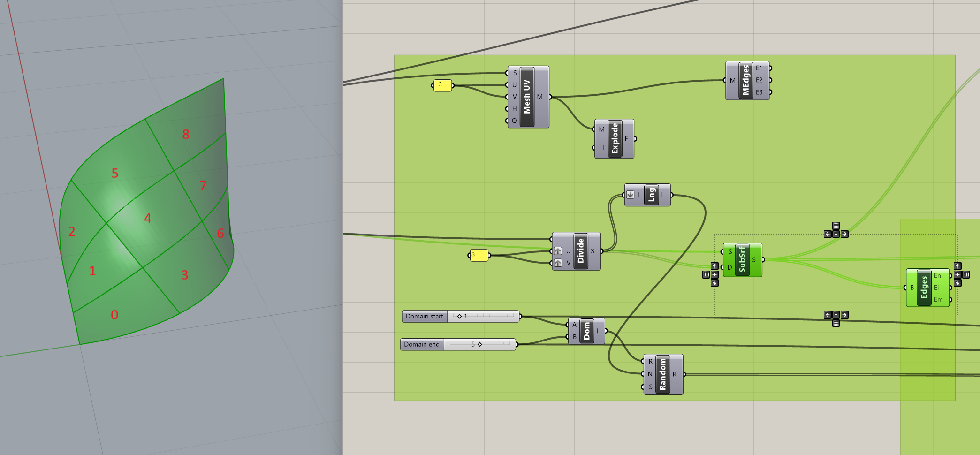
Task: Select the Explode component
Action: [615, 139]
